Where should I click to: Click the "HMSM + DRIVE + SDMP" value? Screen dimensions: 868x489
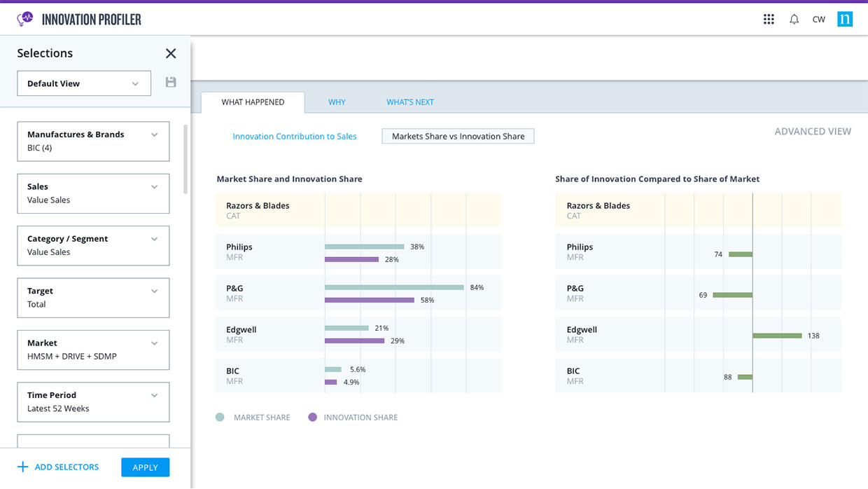(72, 357)
